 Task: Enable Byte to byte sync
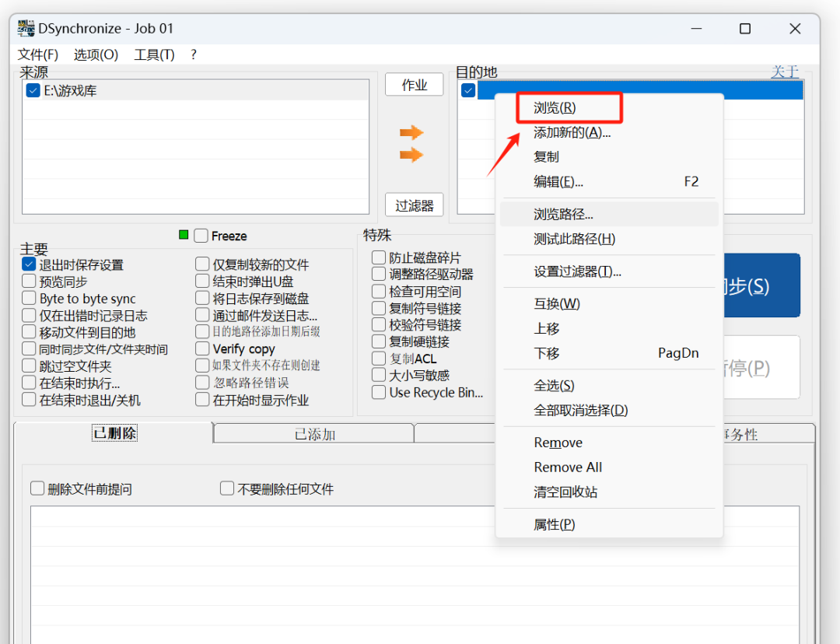pyautogui.click(x=29, y=299)
